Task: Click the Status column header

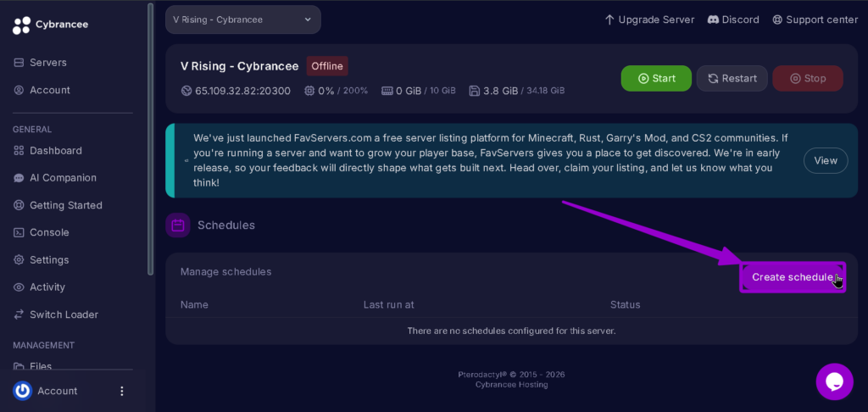Action: point(625,304)
